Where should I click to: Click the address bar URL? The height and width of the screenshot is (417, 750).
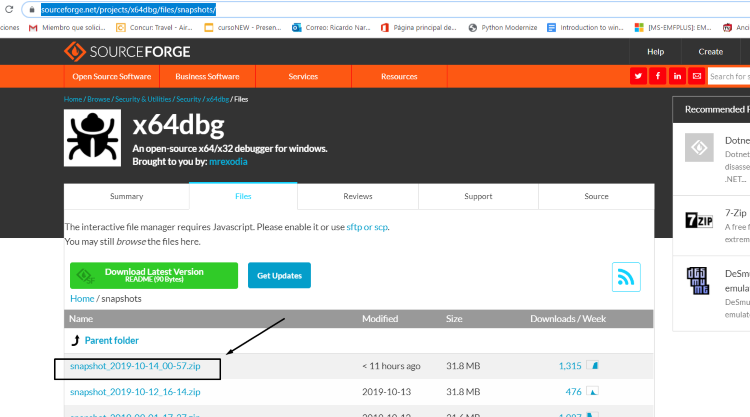click(128, 10)
